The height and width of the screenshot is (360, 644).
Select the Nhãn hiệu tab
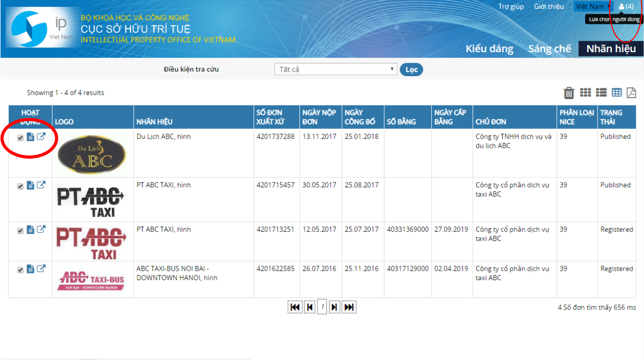pyautogui.click(x=611, y=49)
